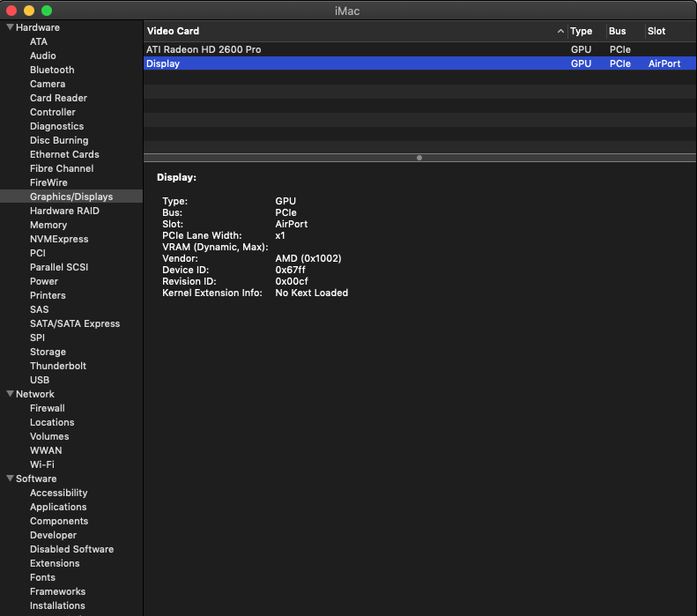Select Card Reader in the sidebar

(x=58, y=98)
